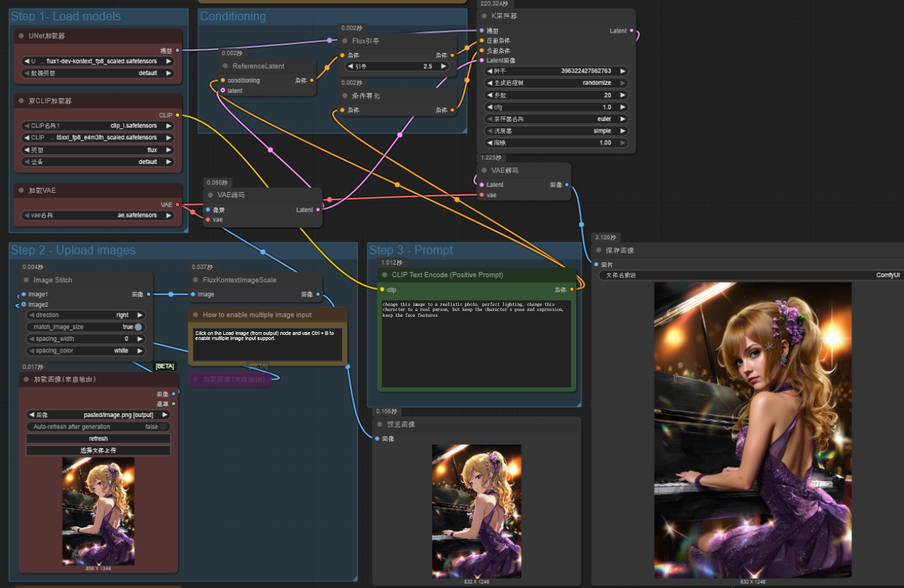Collapse the FluxKontextImageScale node via header dot
Screen dimensions: 904x588
196,280
